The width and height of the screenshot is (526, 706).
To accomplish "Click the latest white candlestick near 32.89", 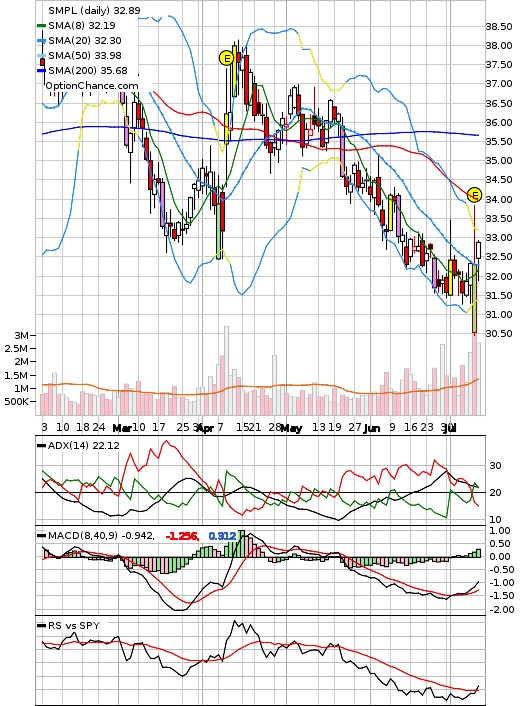I will point(478,250).
